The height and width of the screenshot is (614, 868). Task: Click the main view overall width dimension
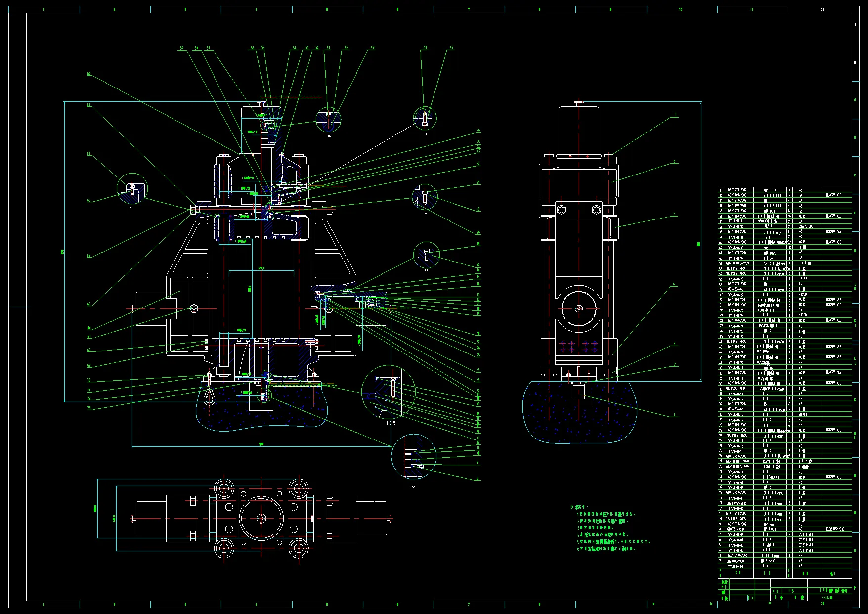point(261,444)
